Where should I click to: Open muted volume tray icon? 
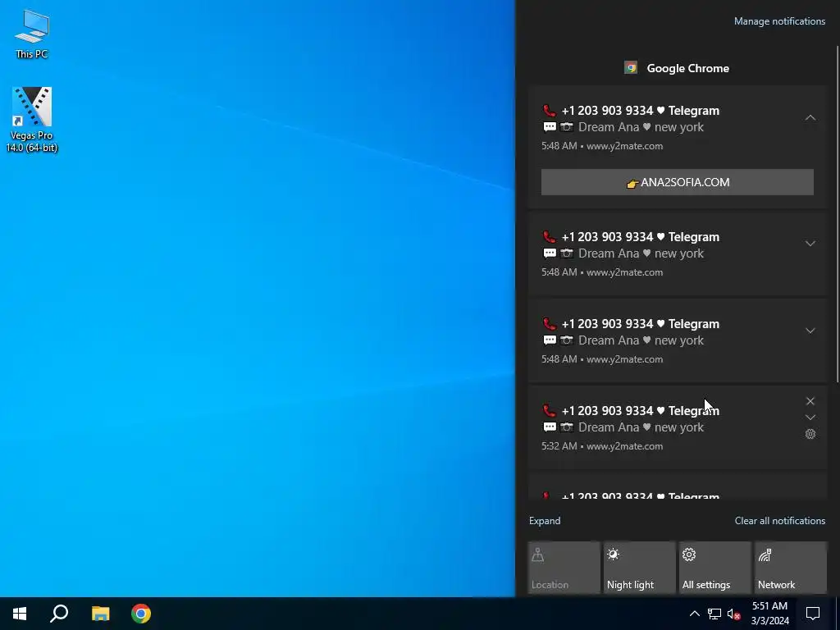[x=734, y=614]
